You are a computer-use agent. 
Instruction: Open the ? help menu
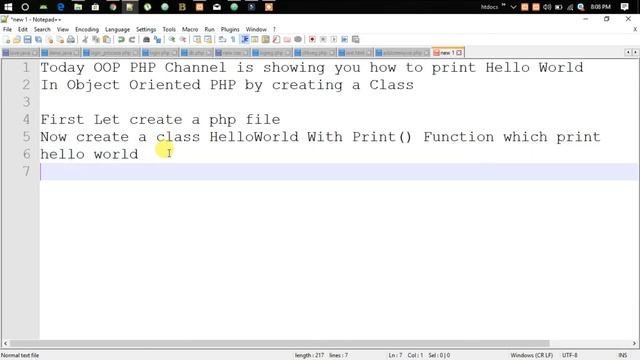pyautogui.click(x=274, y=29)
